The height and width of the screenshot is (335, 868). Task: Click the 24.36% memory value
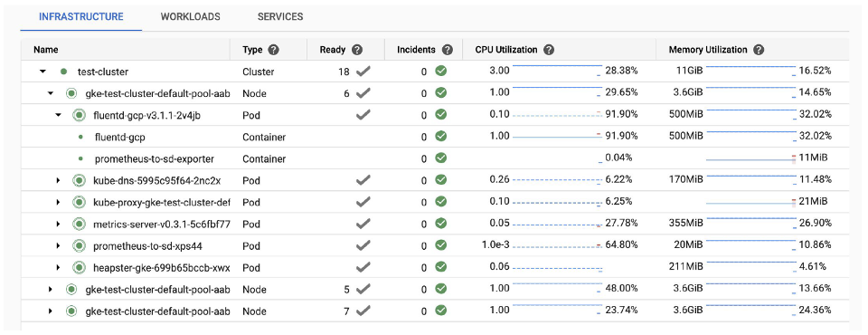(815, 310)
